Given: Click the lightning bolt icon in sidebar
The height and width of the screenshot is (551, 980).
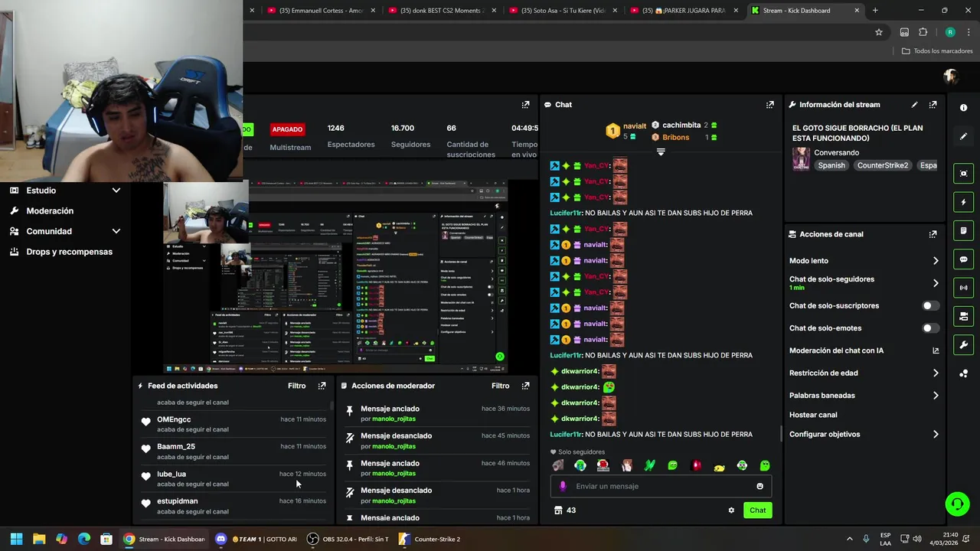Looking at the screenshot, I should tap(963, 202).
